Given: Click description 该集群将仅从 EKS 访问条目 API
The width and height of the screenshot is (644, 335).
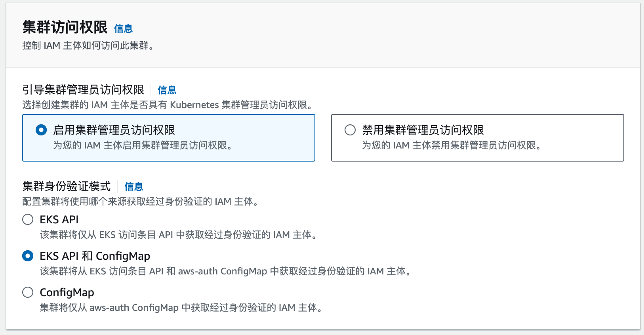Looking at the screenshot, I should 178,235.
